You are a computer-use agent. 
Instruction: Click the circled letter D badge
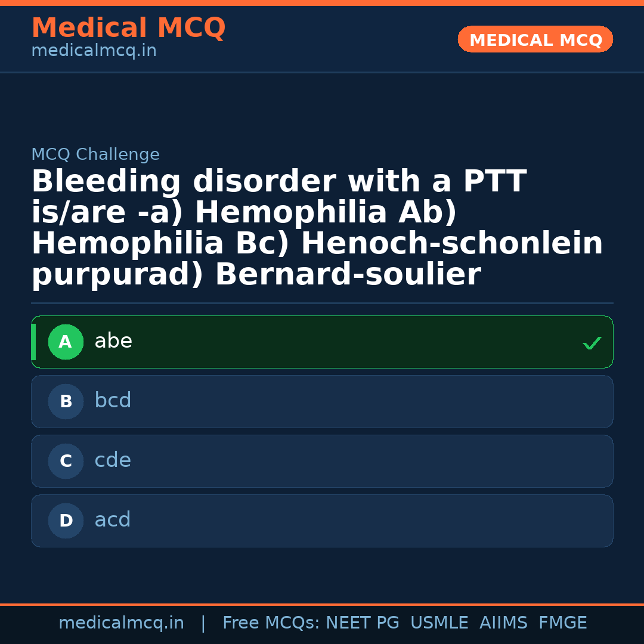66,521
